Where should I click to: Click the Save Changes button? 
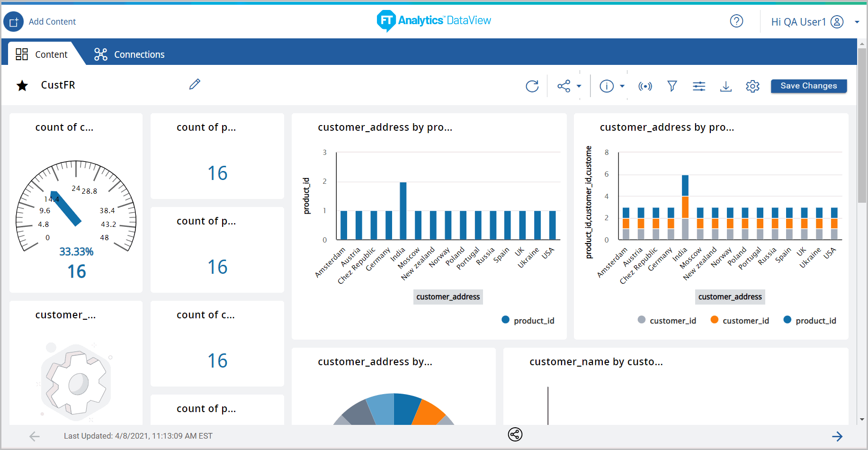coord(808,86)
